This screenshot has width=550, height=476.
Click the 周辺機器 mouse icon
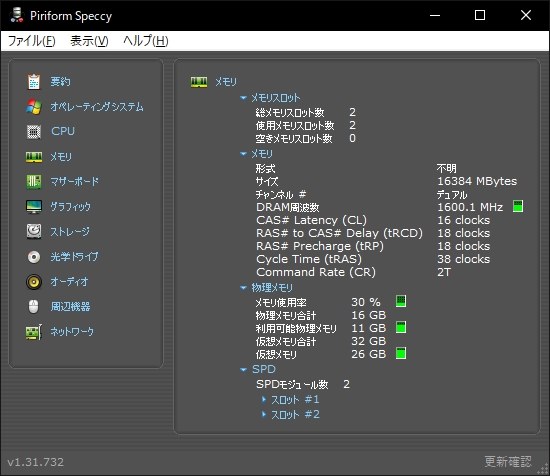(34, 307)
